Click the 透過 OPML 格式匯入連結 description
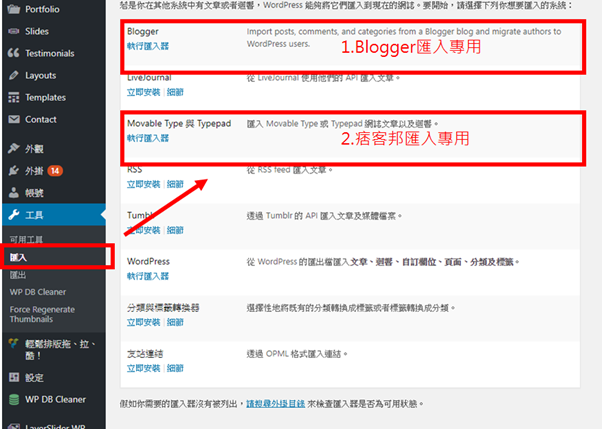Screen dimensions: 602x429 [297, 354]
